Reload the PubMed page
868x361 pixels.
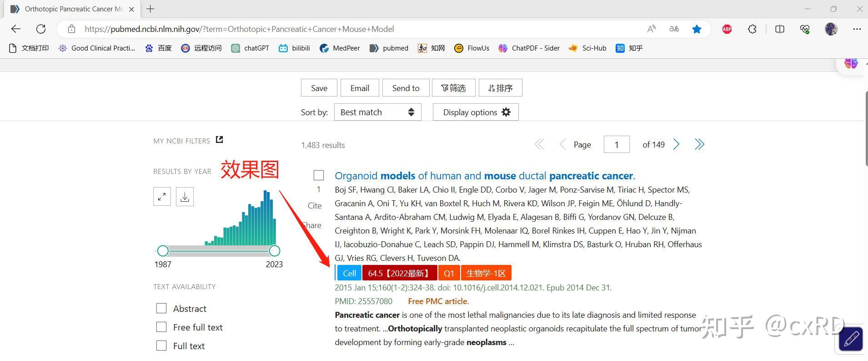pyautogui.click(x=41, y=29)
